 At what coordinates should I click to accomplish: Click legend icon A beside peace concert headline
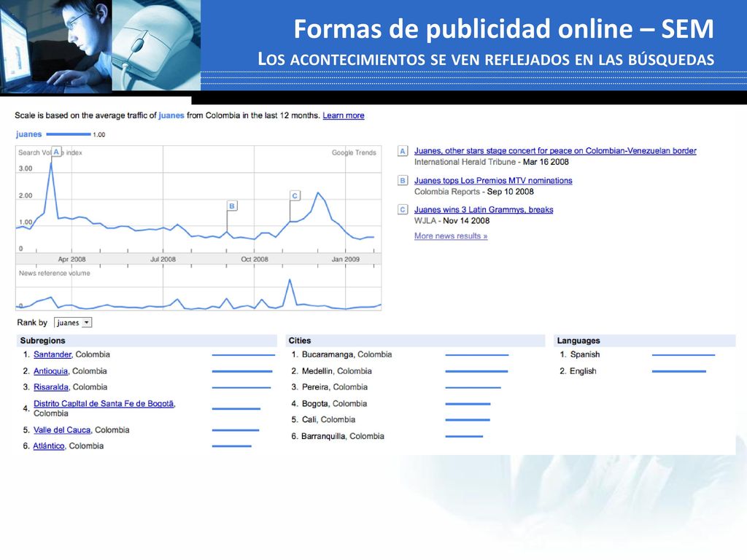(x=403, y=152)
